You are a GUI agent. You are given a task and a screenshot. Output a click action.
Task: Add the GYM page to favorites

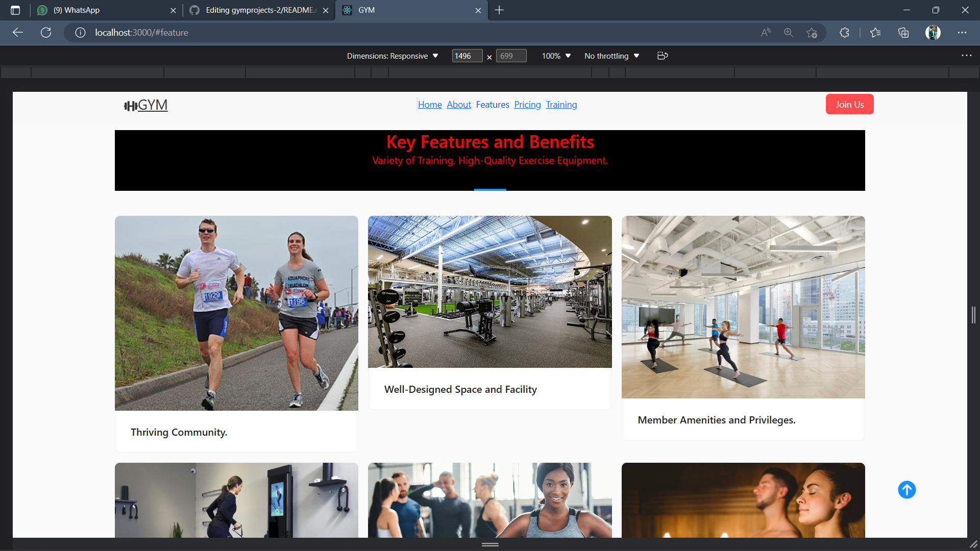(x=812, y=32)
